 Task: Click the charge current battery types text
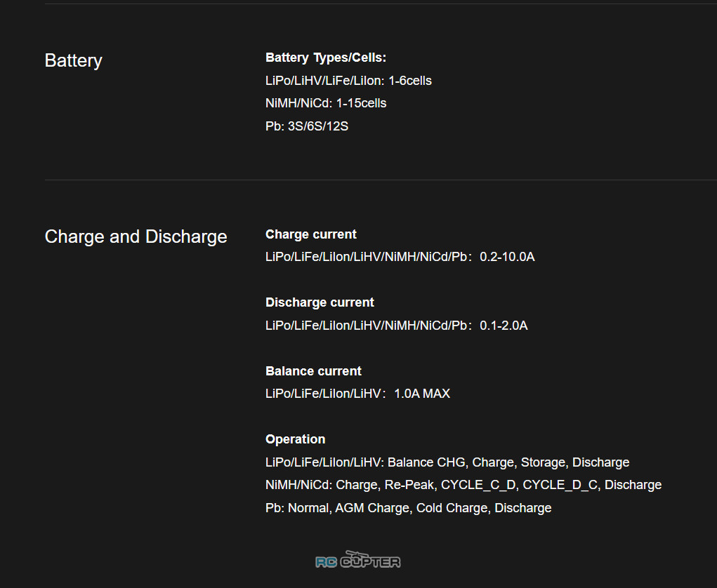[369, 257]
